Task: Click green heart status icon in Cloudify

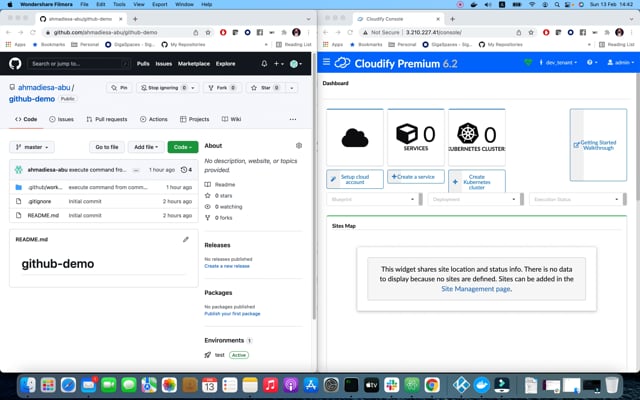Action: coord(528,62)
